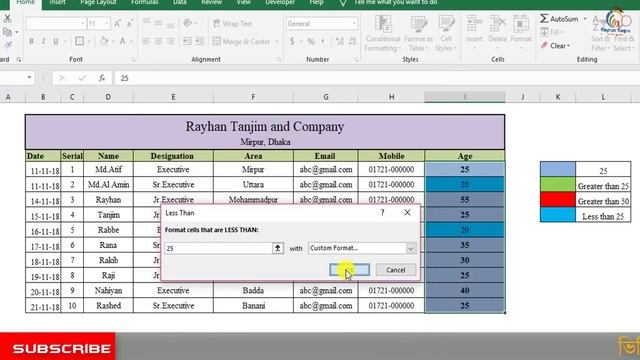This screenshot has width=640, height=360.
Task: Toggle Bold formatting in Font group
Action: (x=31, y=41)
